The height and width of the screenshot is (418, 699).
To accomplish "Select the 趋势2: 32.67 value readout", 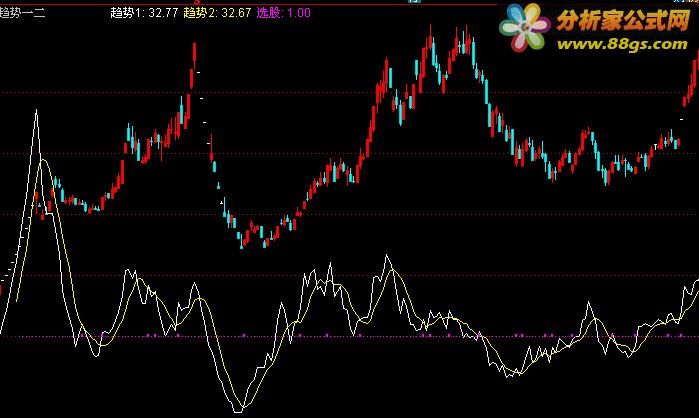I will [x=218, y=12].
